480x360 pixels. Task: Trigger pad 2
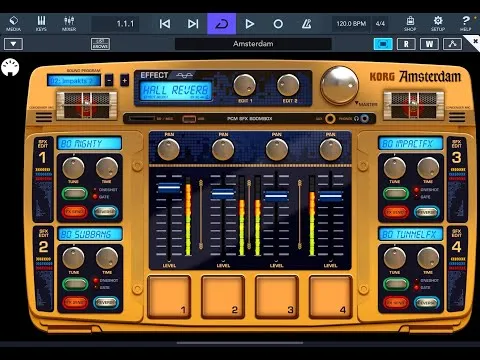[x=223, y=296]
